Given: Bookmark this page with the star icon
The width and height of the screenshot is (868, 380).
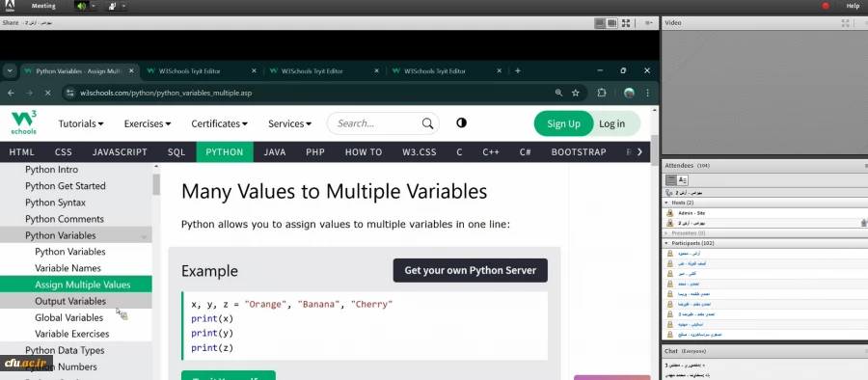Looking at the screenshot, I should [x=576, y=93].
